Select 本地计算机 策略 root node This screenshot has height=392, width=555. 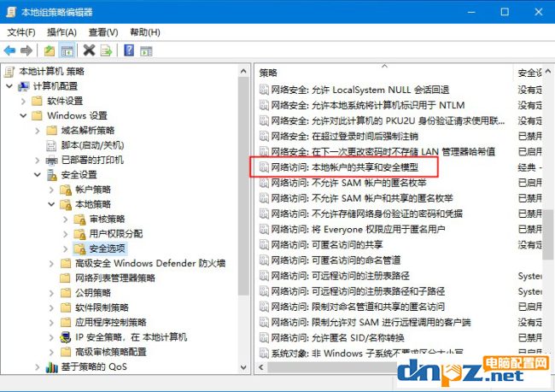click(52, 71)
